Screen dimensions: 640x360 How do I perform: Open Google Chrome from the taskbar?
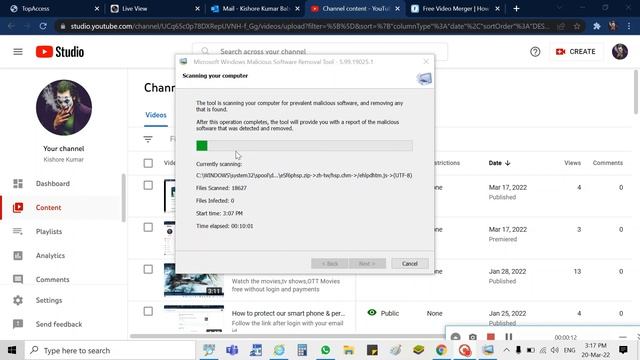[441, 350]
